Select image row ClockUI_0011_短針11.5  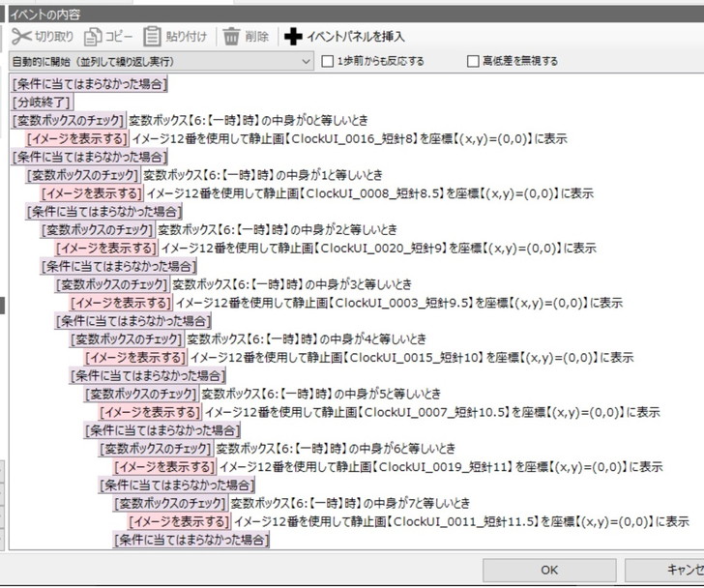pos(408,522)
